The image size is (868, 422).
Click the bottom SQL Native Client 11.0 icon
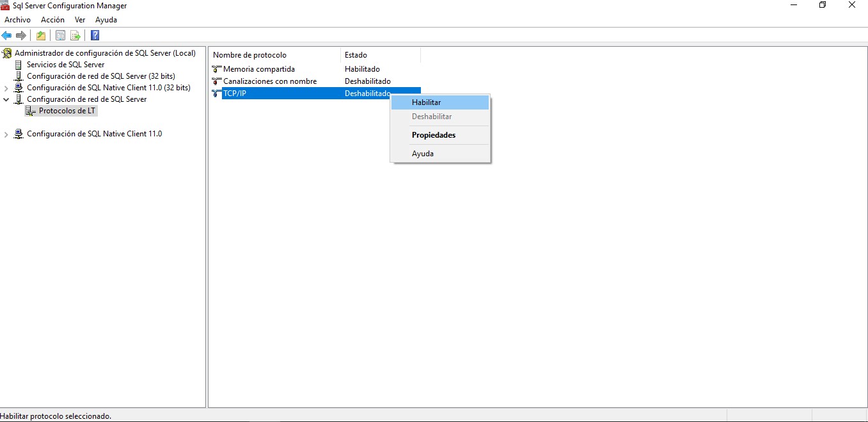[x=19, y=134]
